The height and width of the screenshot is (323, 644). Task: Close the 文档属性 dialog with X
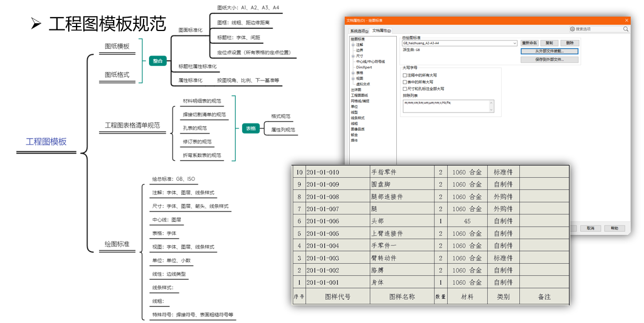click(x=626, y=20)
